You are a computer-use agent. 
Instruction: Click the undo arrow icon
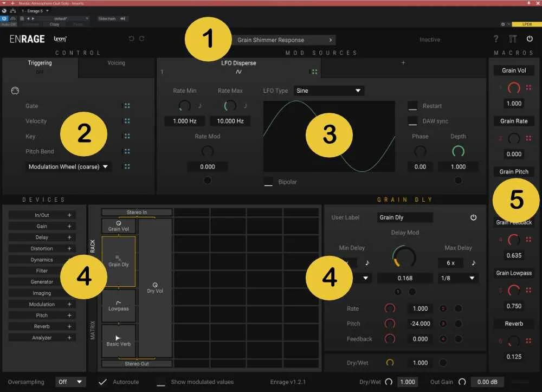pyautogui.click(x=131, y=38)
